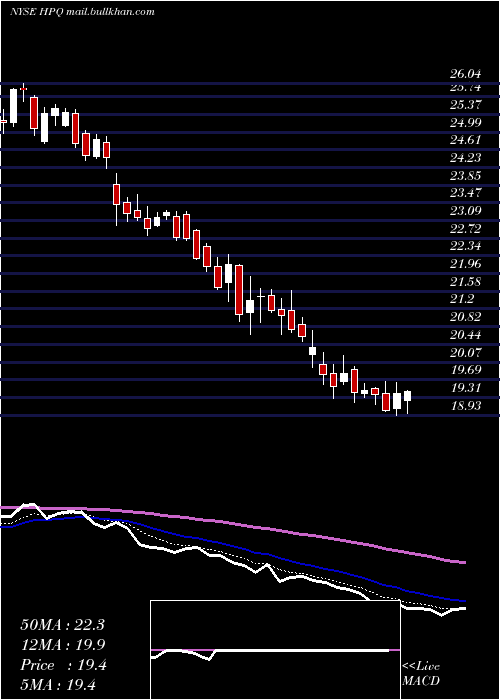Click the 50MA : 22.3 readout
This screenshot has width=500, height=700.
point(62,625)
